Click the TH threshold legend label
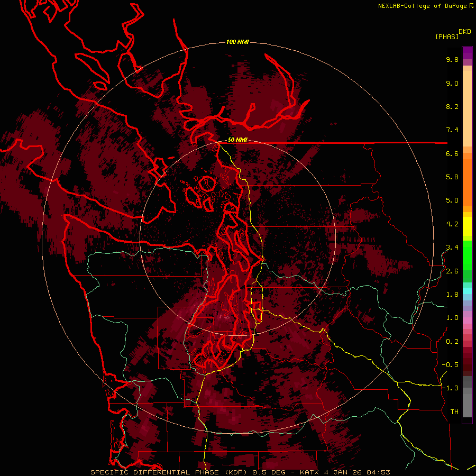The height and width of the screenshot is (476, 476). tap(454, 412)
